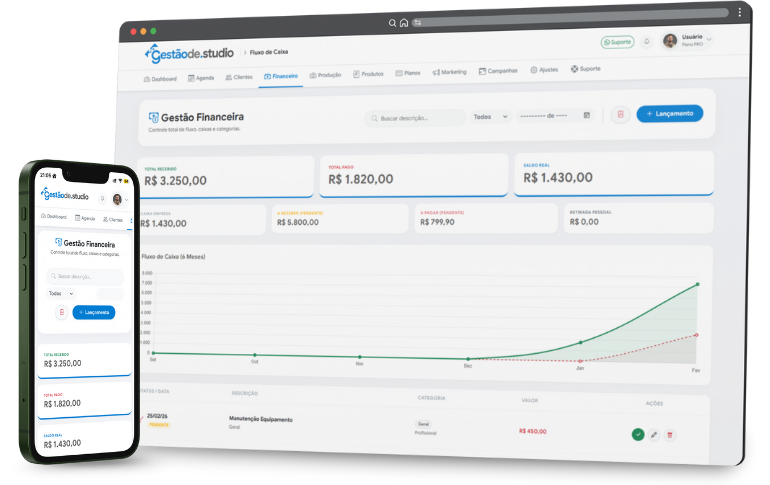
Task: Tap the red PDF icon on the phone
Action: click(x=61, y=313)
